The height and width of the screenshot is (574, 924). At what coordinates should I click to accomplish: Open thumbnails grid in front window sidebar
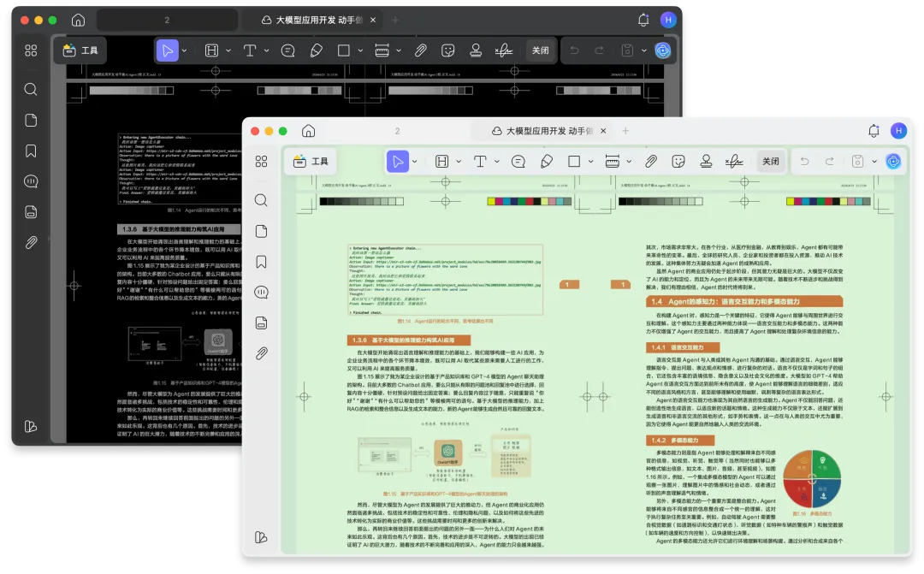[262, 162]
